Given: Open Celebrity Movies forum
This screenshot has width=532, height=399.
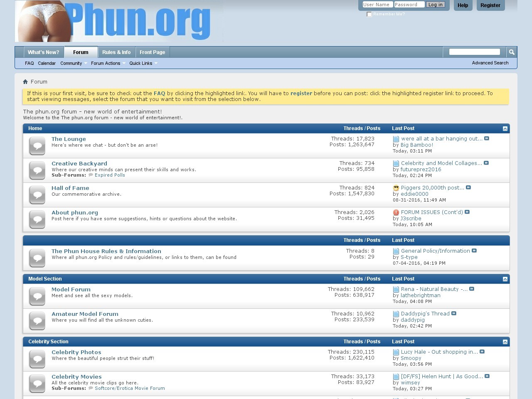Looking at the screenshot, I should [76, 377].
